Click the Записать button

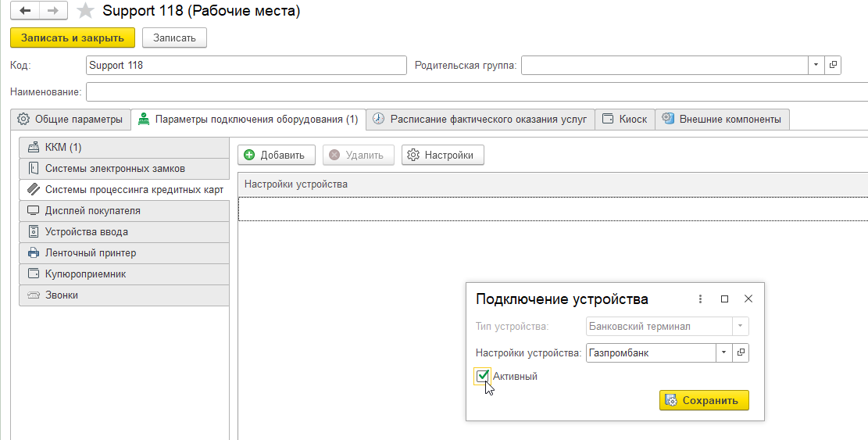point(174,38)
